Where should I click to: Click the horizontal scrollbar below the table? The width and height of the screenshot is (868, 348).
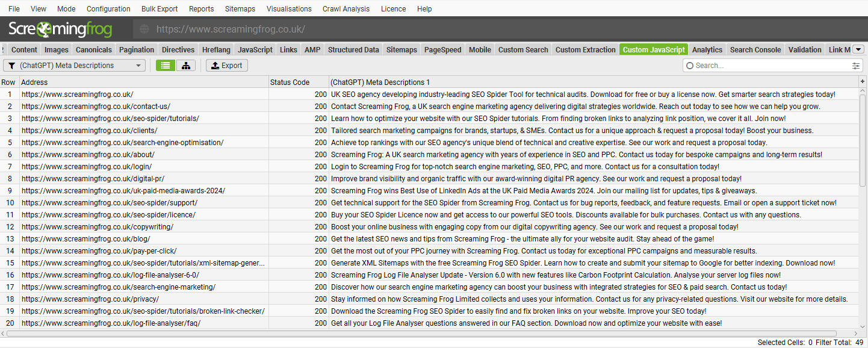(x=421, y=333)
